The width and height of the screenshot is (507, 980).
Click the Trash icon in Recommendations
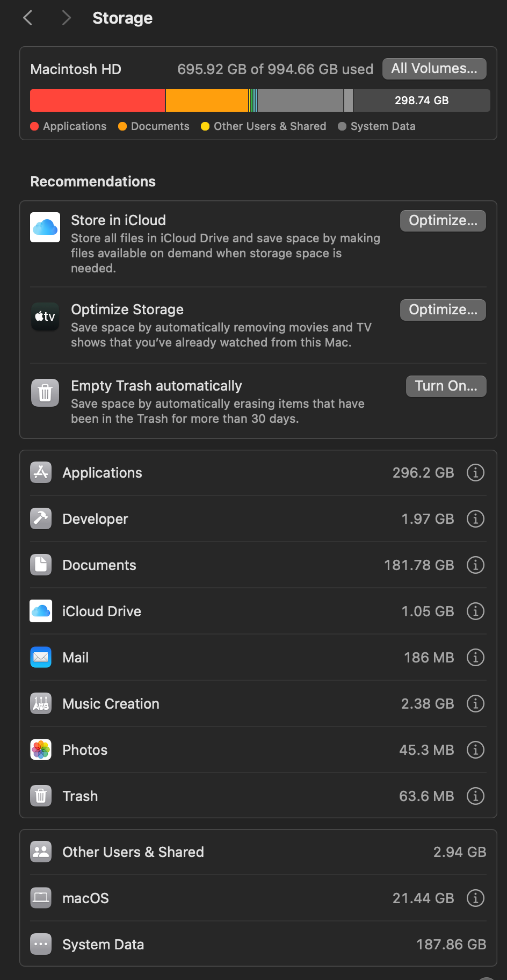45,393
